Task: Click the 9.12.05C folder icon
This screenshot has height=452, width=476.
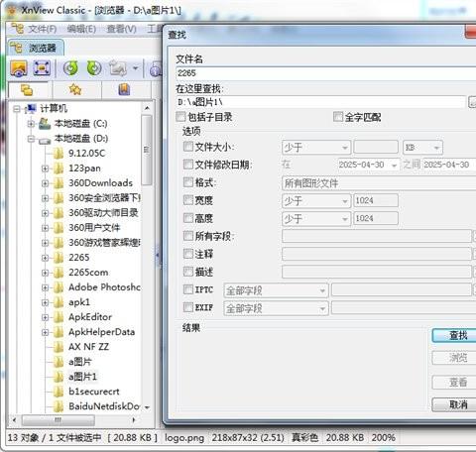Action: pyautogui.click(x=59, y=154)
